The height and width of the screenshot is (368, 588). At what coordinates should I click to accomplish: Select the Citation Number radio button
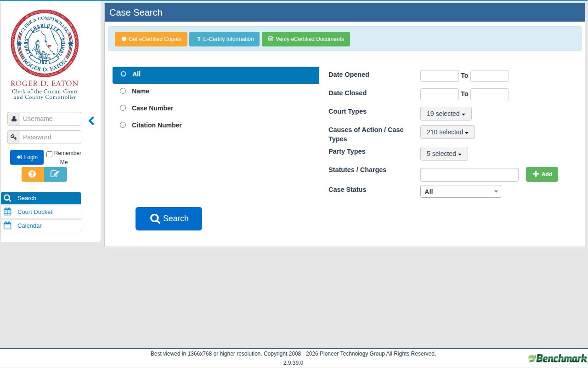tap(123, 125)
